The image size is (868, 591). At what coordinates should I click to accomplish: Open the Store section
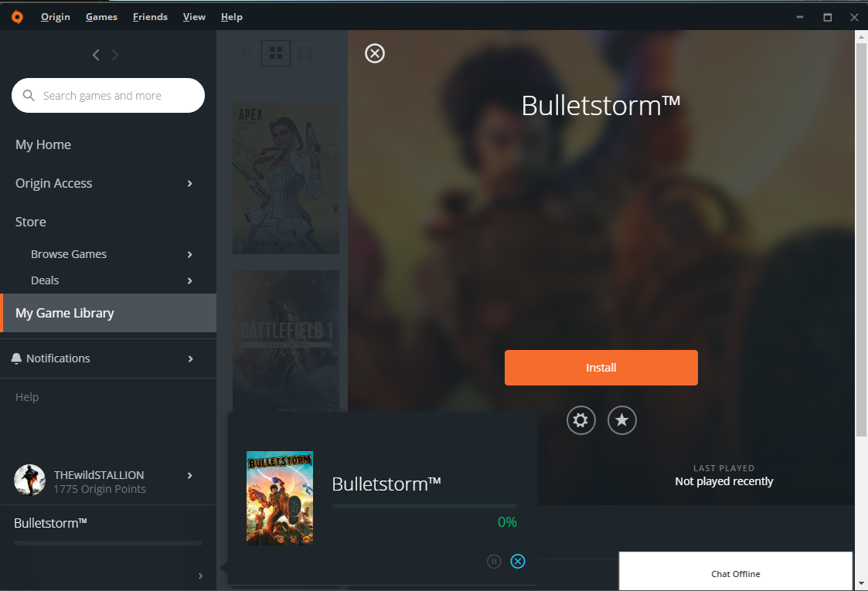[x=31, y=222]
